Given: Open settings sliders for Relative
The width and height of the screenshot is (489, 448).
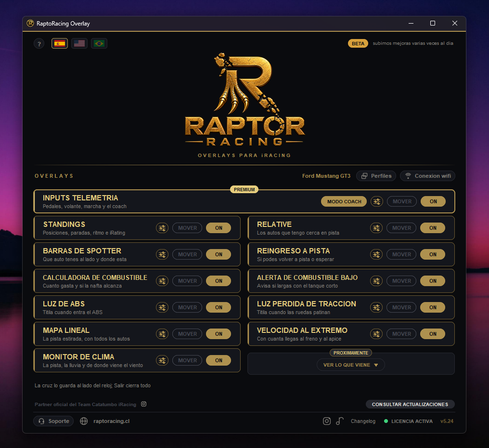Looking at the screenshot, I should 376,228.
